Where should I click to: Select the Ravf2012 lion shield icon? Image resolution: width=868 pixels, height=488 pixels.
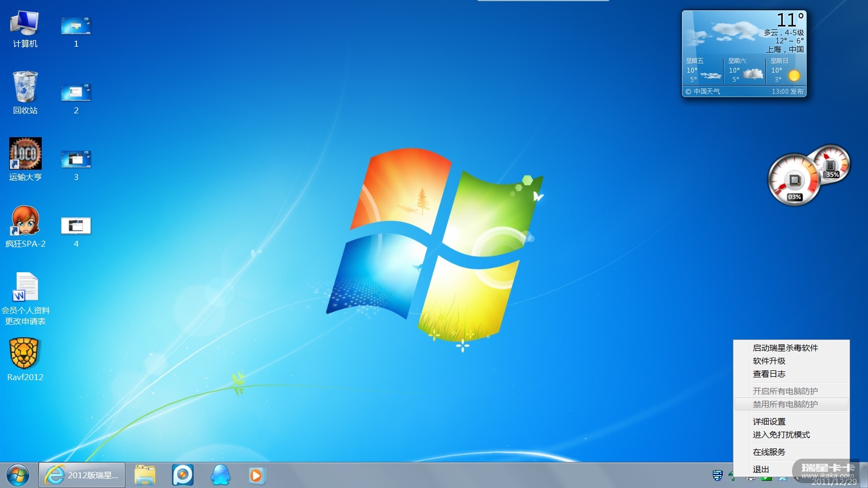pyautogui.click(x=25, y=359)
